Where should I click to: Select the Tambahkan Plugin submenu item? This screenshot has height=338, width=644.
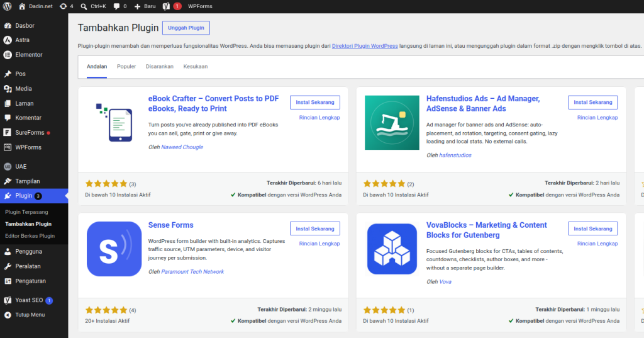(x=28, y=224)
